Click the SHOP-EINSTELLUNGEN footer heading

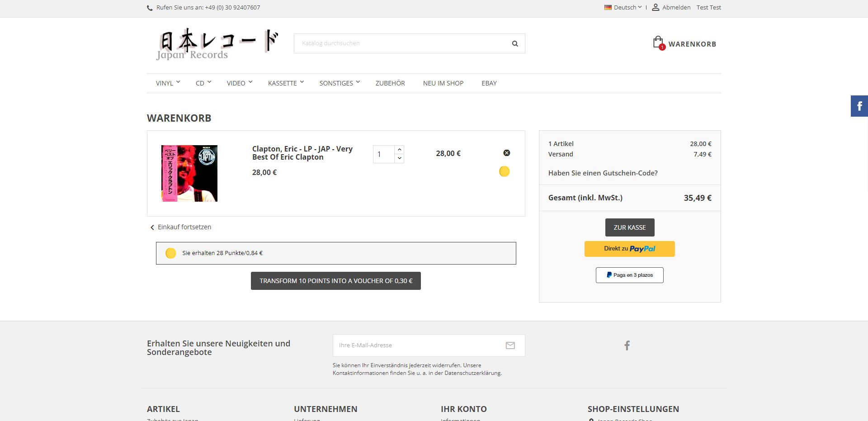tap(633, 409)
